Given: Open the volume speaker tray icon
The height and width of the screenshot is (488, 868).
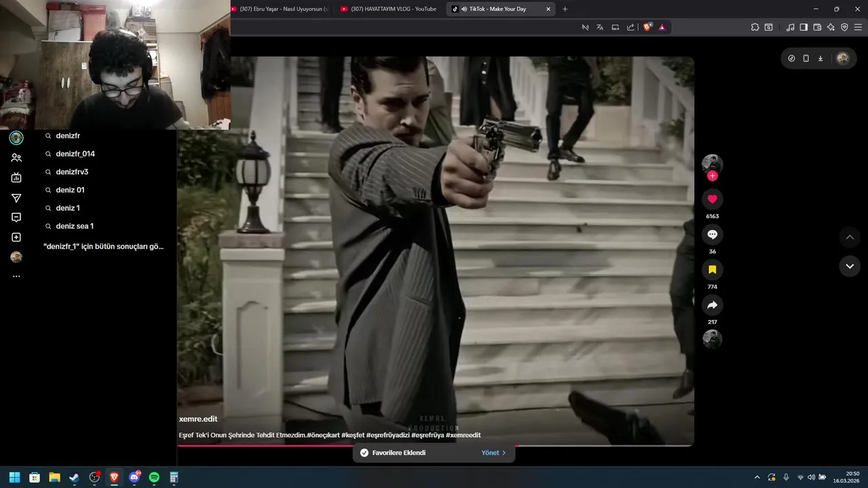Looking at the screenshot, I should tap(811, 477).
